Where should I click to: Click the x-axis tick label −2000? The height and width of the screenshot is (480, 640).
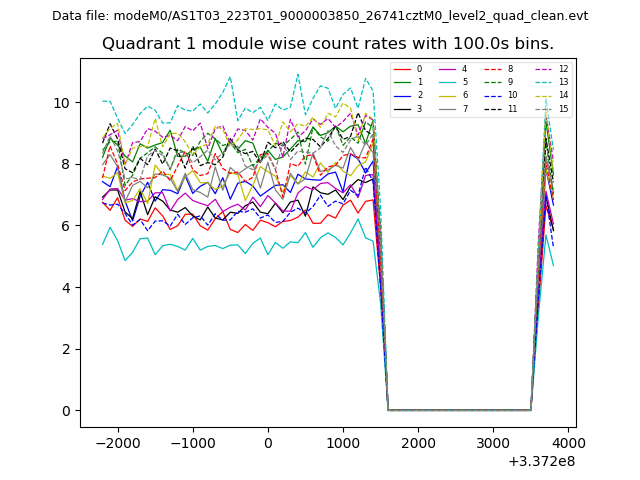tap(115, 443)
